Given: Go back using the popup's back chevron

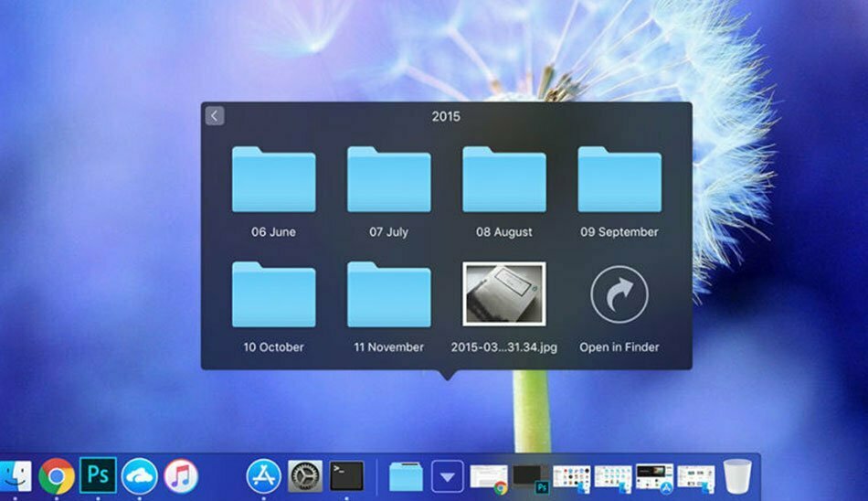Looking at the screenshot, I should coord(215,116).
